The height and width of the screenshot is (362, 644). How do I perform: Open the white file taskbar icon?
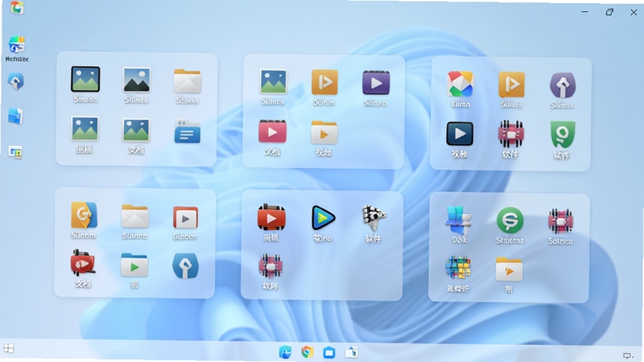(x=351, y=352)
